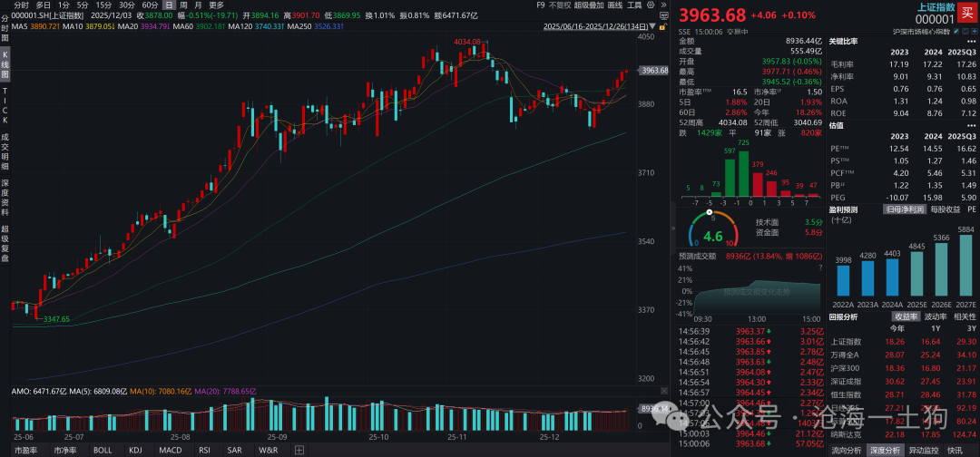Click the red 买 buy button

tap(965, 13)
